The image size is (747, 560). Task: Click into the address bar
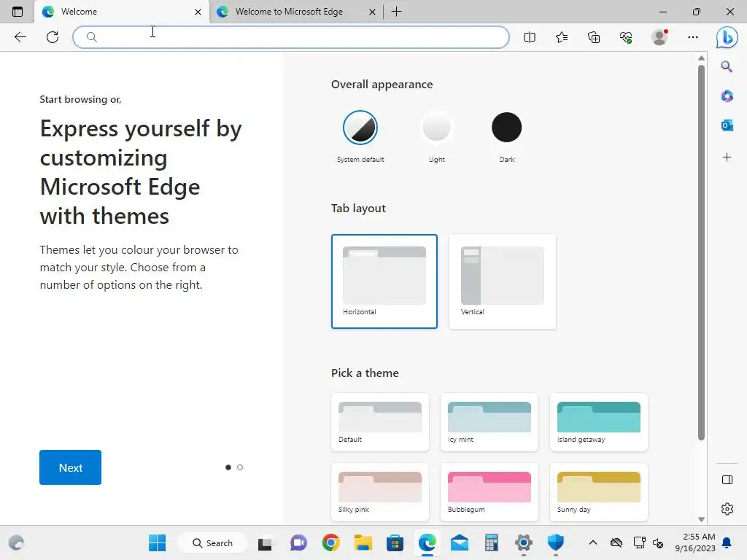pos(290,37)
